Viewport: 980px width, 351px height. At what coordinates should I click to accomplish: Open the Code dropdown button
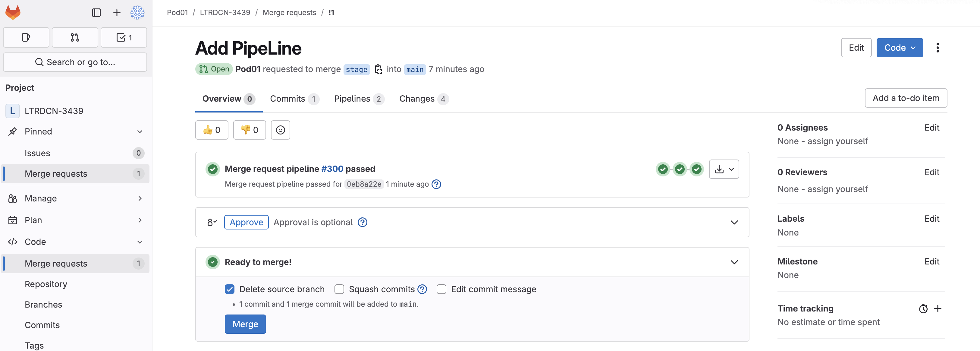899,48
